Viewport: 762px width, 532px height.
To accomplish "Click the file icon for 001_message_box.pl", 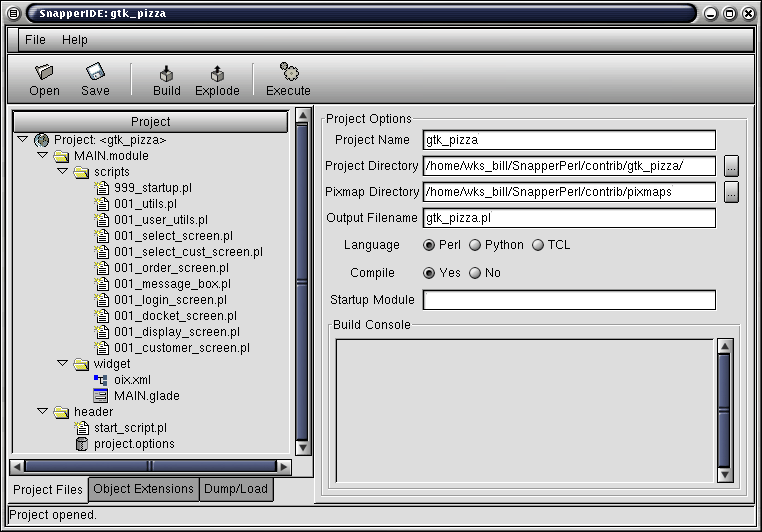I will tap(102, 284).
